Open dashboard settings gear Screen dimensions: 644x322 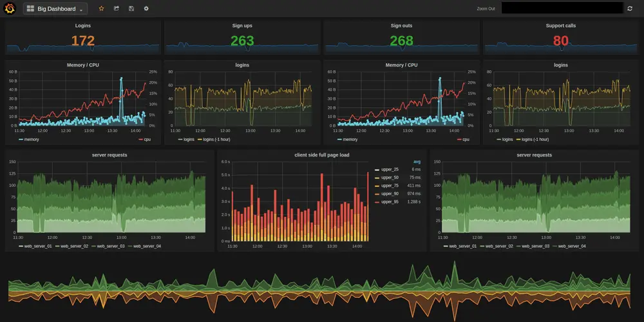click(x=146, y=8)
